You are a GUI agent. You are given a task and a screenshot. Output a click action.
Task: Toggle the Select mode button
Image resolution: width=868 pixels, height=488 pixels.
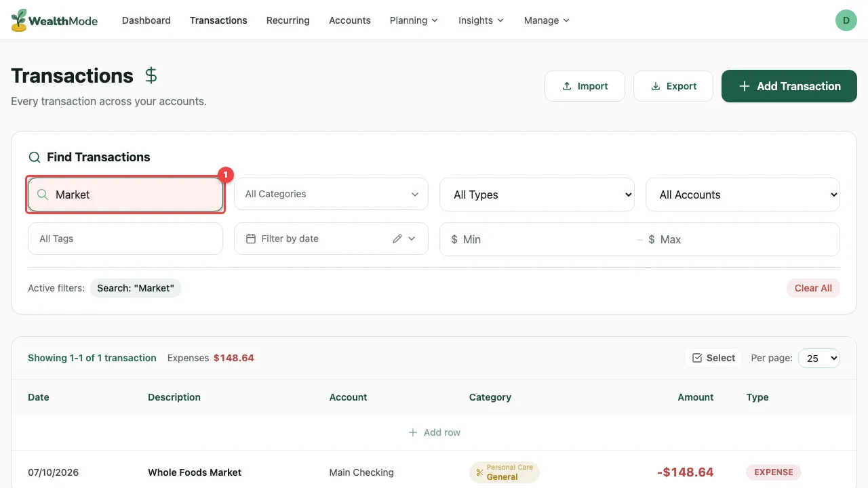[x=713, y=358]
